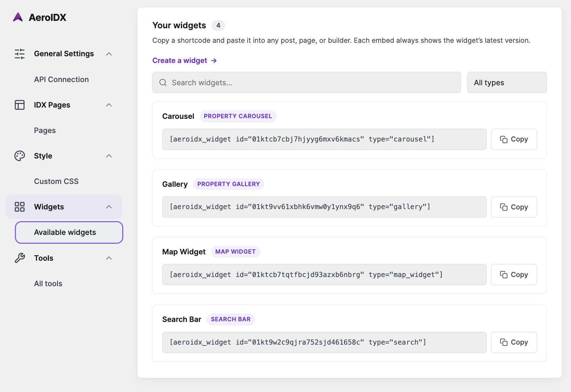This screenshot has height=392, width=571.
Task: Click the MAP WIDGET type badge
Action: (x=236, y=252)
